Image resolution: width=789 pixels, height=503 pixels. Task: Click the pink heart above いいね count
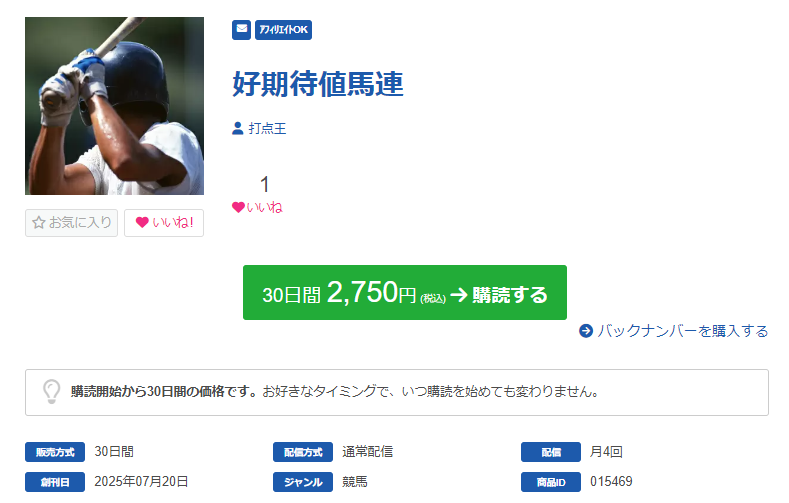[x=238, y=207]
